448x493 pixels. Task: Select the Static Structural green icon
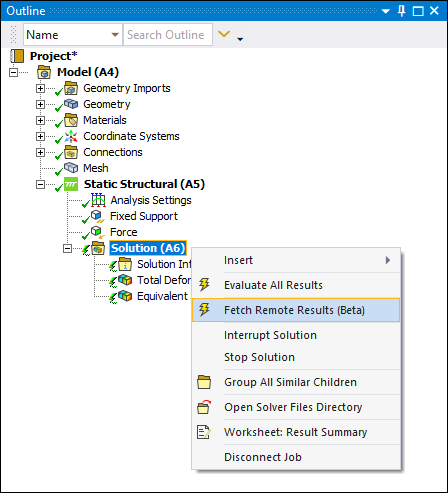[x=71, y=184]
